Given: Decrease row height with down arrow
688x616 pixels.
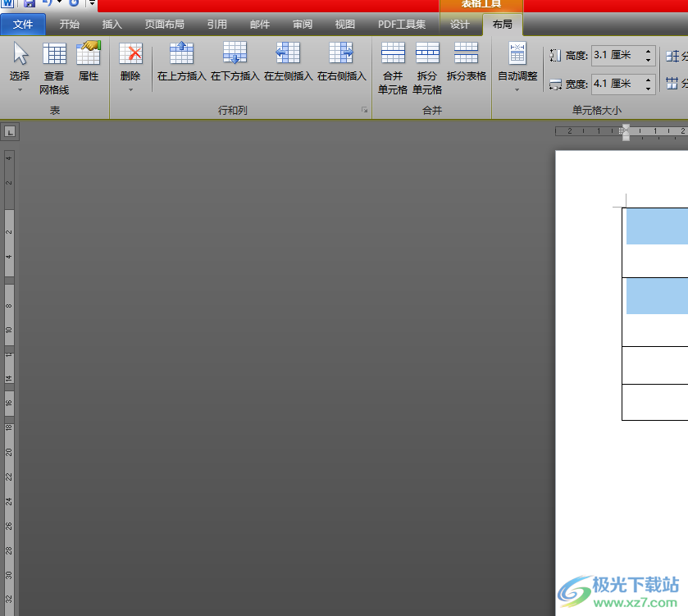Looking at the screenshot, I should [648, 60].
